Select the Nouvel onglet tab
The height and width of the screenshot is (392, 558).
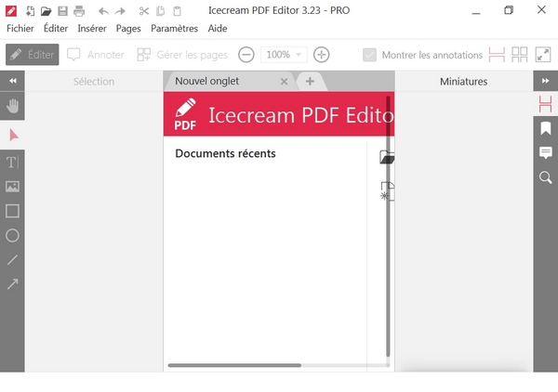click(x=228, y=82)
